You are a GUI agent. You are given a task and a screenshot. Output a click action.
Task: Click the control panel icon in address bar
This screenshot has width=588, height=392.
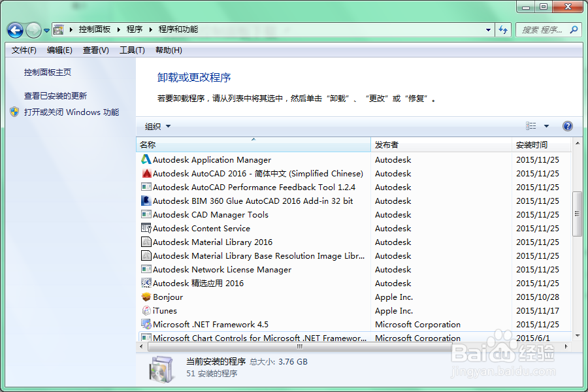click(59, 29)
